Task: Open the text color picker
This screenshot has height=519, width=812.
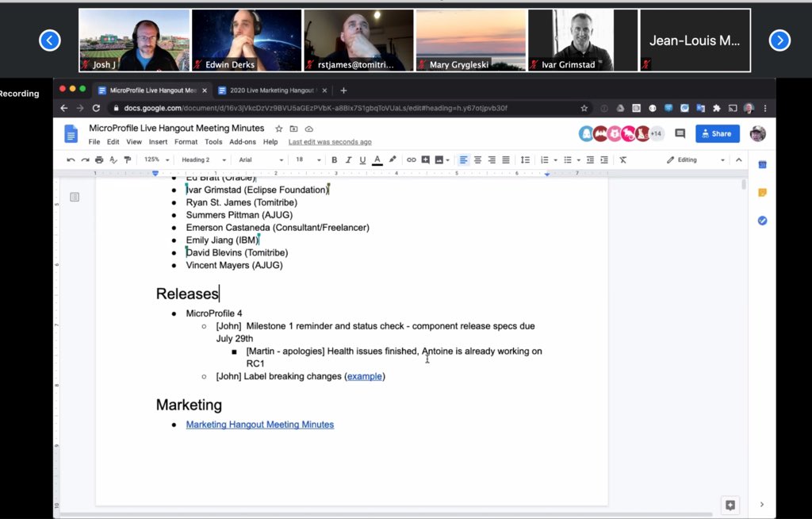Action: click(x=377, y=160)
